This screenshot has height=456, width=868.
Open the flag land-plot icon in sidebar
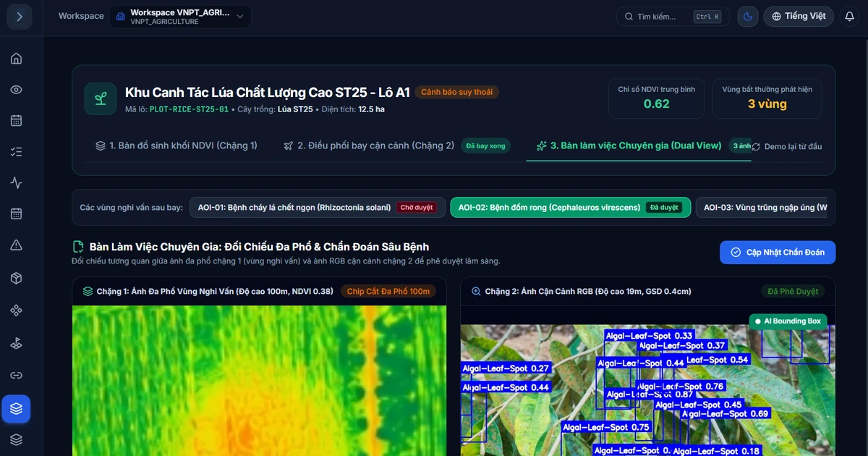click(16, 343)
